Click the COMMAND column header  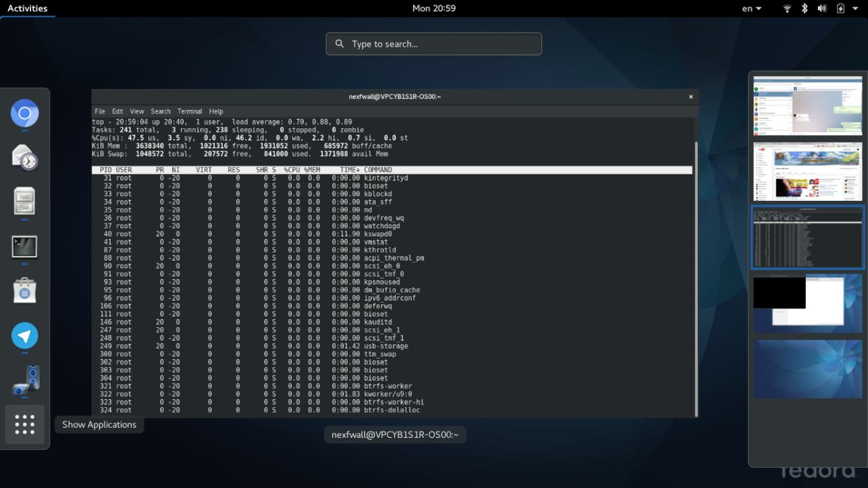click(378, 170)
